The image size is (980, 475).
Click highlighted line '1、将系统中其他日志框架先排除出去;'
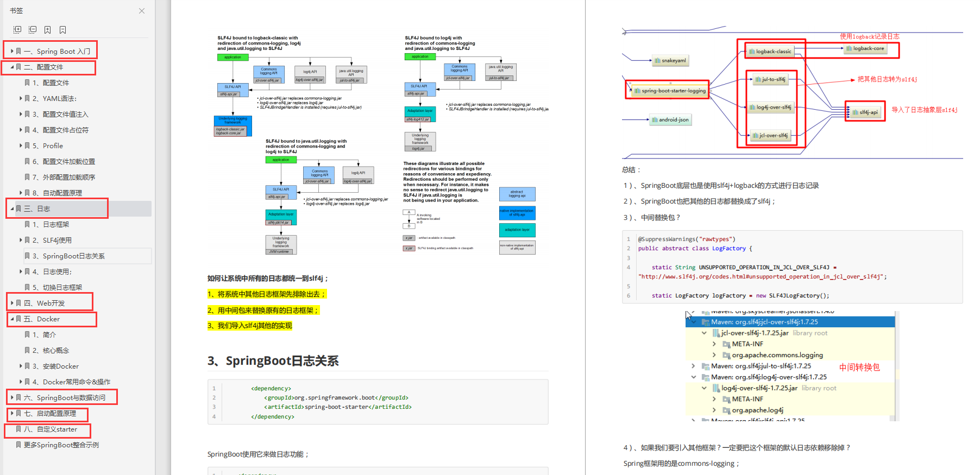click(x=267, y=294)
